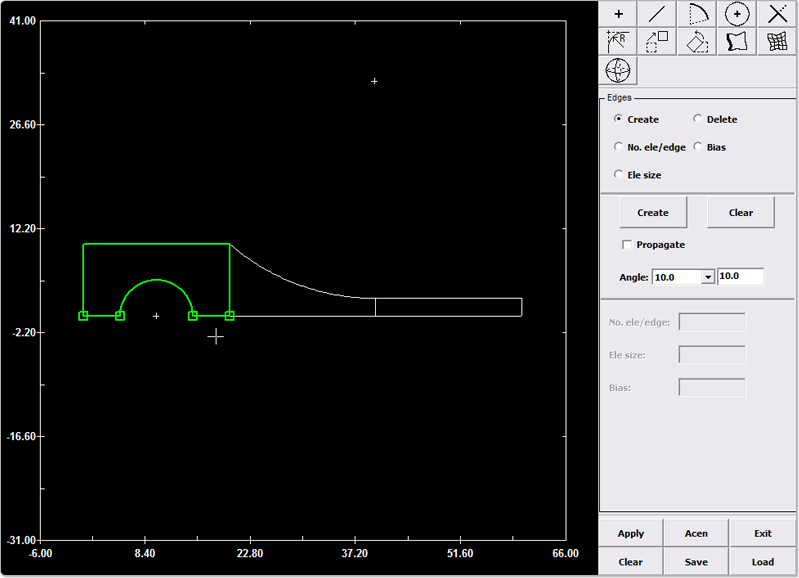Viewport: 799px width, 578px height.
Task: Click the Apply button
Action: coord(631,533)
